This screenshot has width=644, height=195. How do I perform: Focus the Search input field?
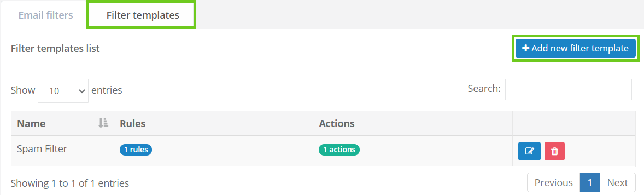coord(568,90)
